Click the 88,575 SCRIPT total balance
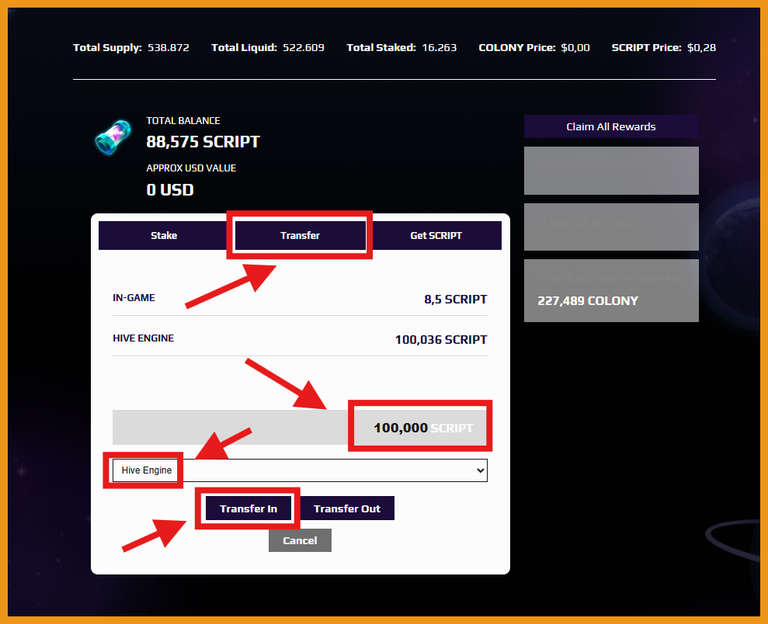768x624 pixels. [x=203, y=142]
